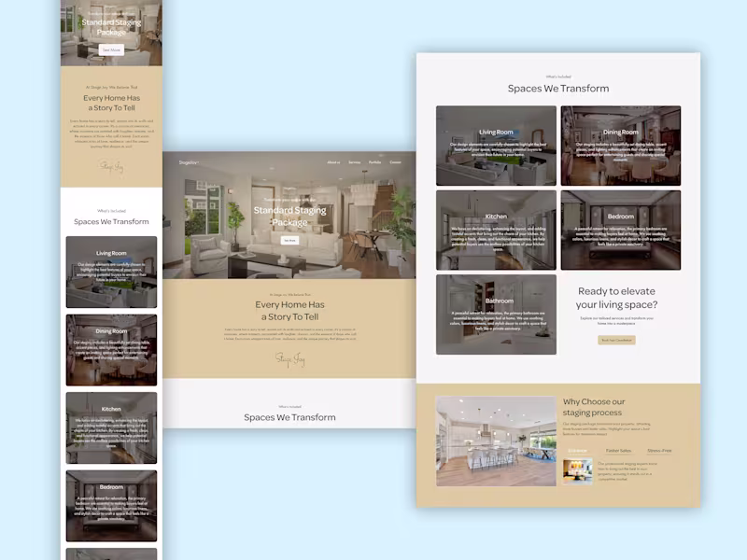Select 'Every Home Has a Story' mobile heading
747x560 pixels.
(x=111, y=103)
